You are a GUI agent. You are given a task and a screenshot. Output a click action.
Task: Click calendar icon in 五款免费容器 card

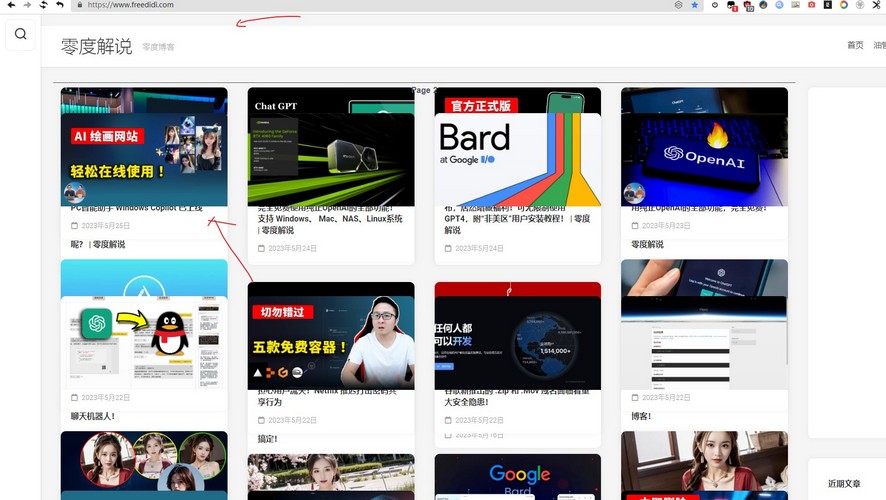(261, 420)
